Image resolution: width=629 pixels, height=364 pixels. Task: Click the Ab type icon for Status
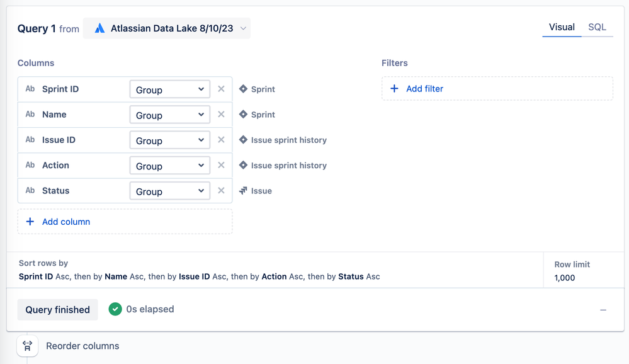[x=30, y=190]
